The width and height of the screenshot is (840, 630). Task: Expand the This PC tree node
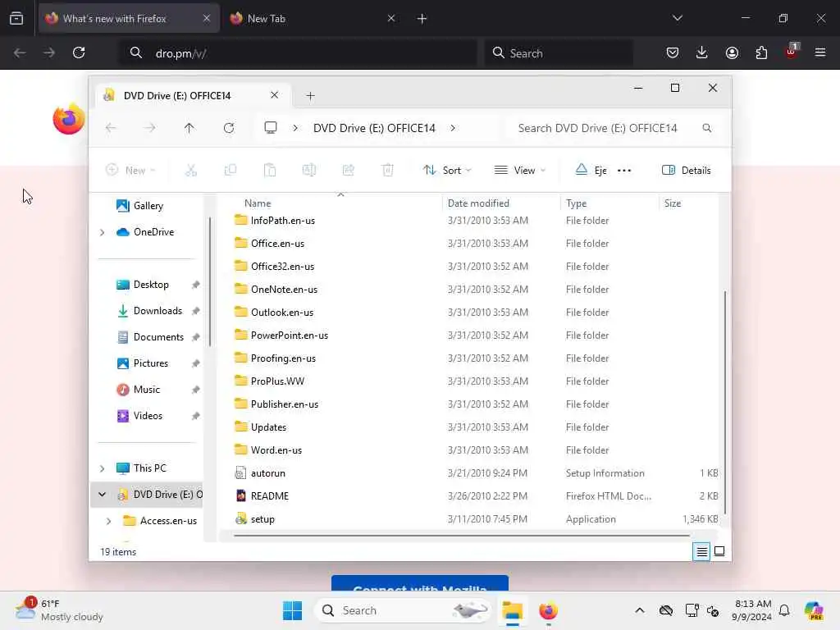point(103,468)
